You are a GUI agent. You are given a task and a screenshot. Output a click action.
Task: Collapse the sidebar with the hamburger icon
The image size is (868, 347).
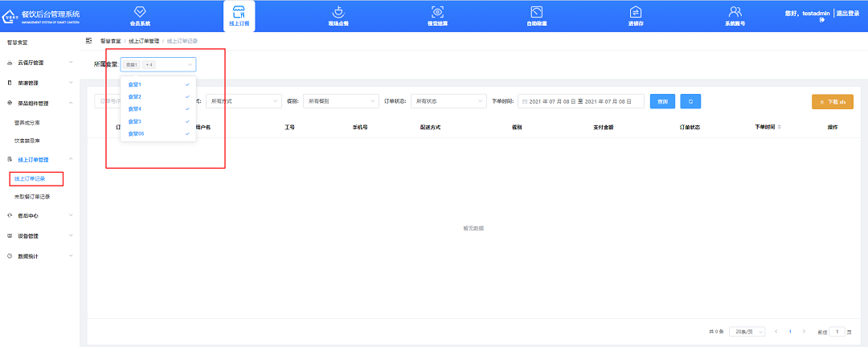pyautogui.click(x=89, y=40)
